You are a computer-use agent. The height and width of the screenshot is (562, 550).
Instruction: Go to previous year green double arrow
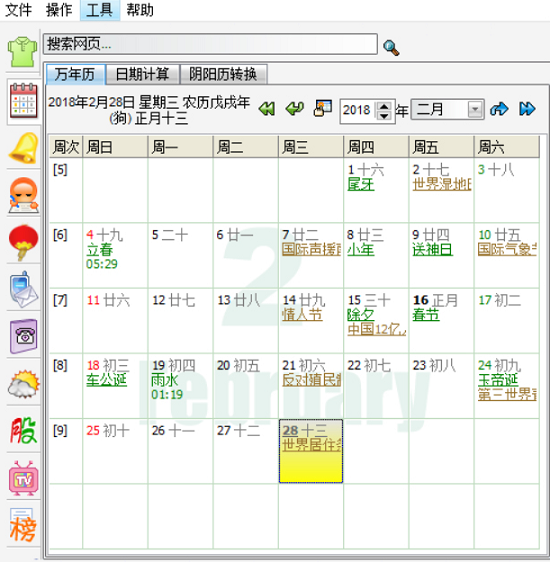267,109
